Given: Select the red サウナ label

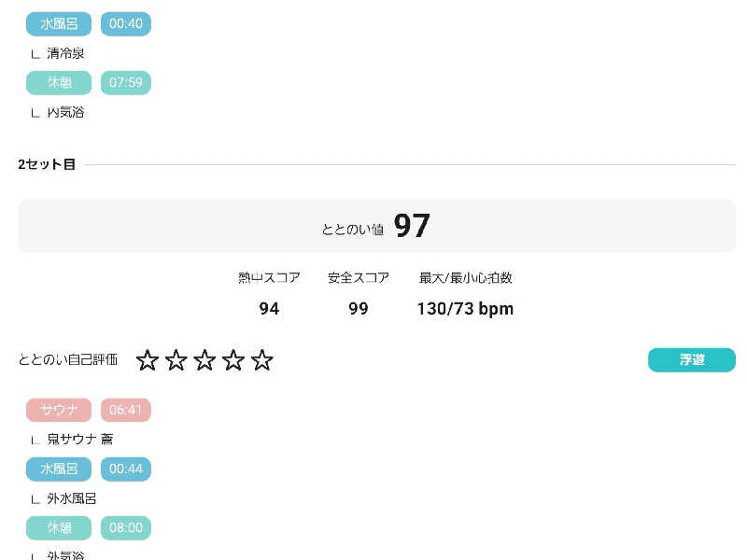Looking at the screenshot, I should (59, 410).
